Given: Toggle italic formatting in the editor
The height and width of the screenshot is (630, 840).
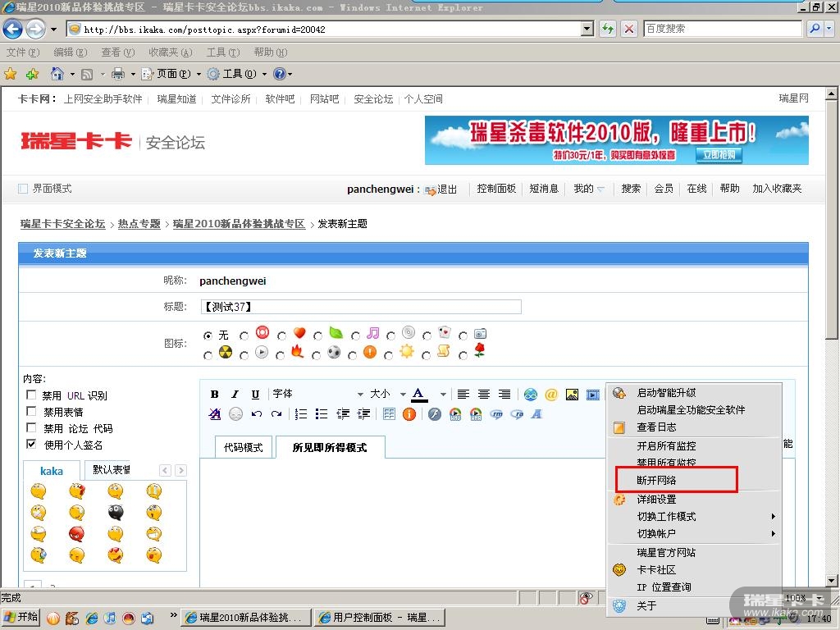Looking at the screenshot, I should 235,395.
